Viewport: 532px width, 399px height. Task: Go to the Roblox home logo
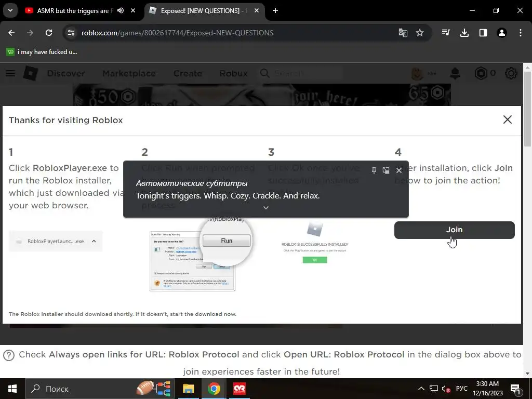pos(31,73)
